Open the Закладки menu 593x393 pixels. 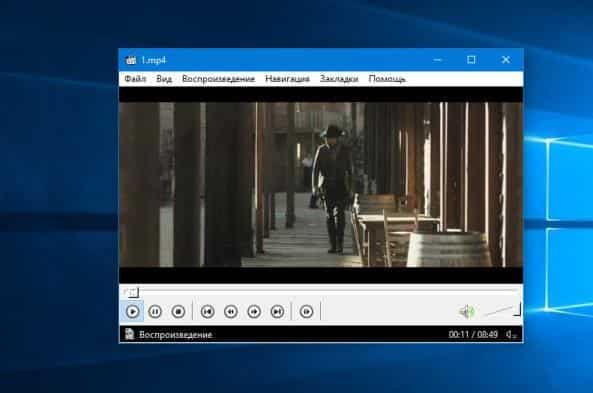coord(339,79)
